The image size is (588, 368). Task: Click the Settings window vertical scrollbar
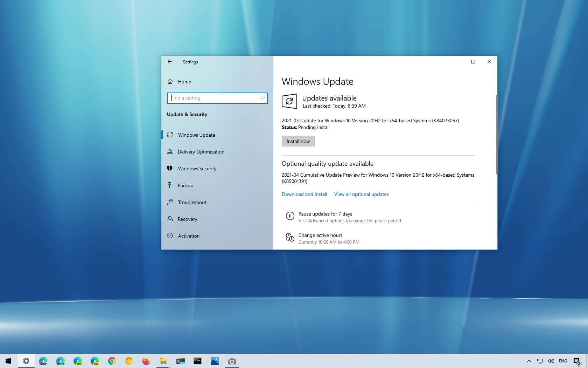tap(496, 135)
